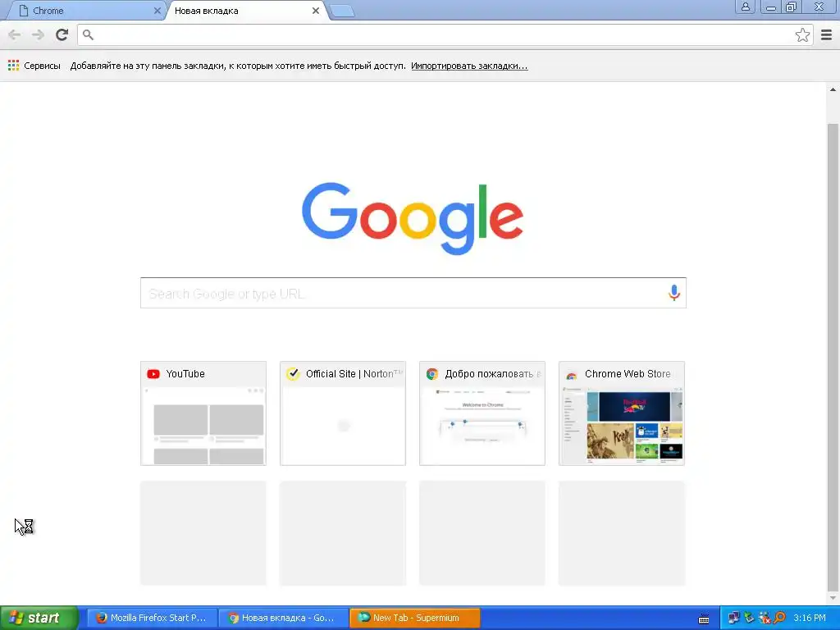Click the orange magnifier tray icon
This screenshot has width=840, height=630.
779,618
